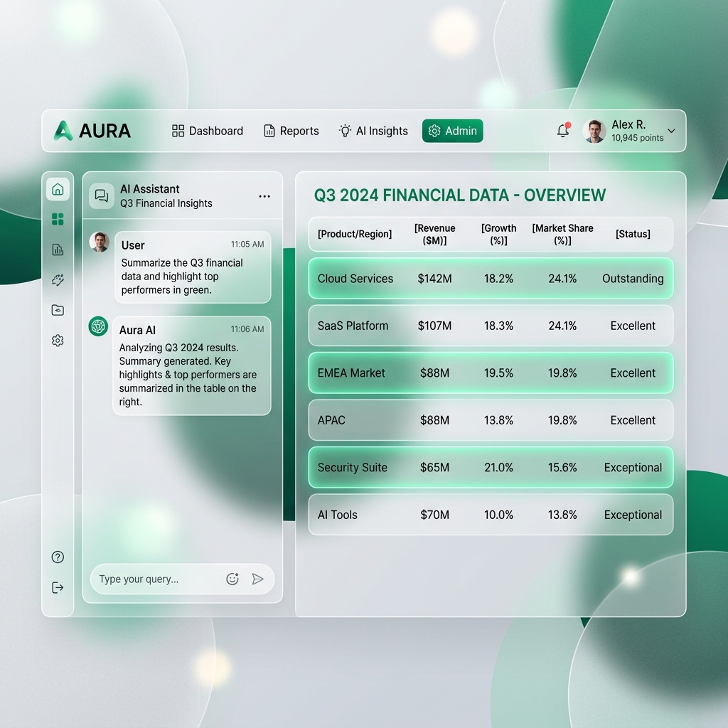Switch to the Dashboard tab
728x728 pixels.
click(207, 131)
